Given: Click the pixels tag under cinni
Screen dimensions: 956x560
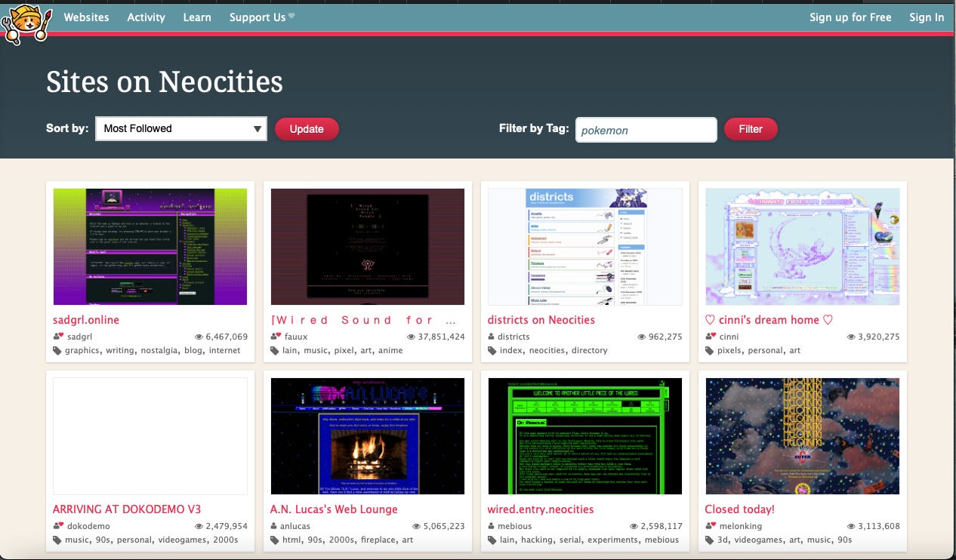Looking at the screenshot, I should tap(731, 350).
